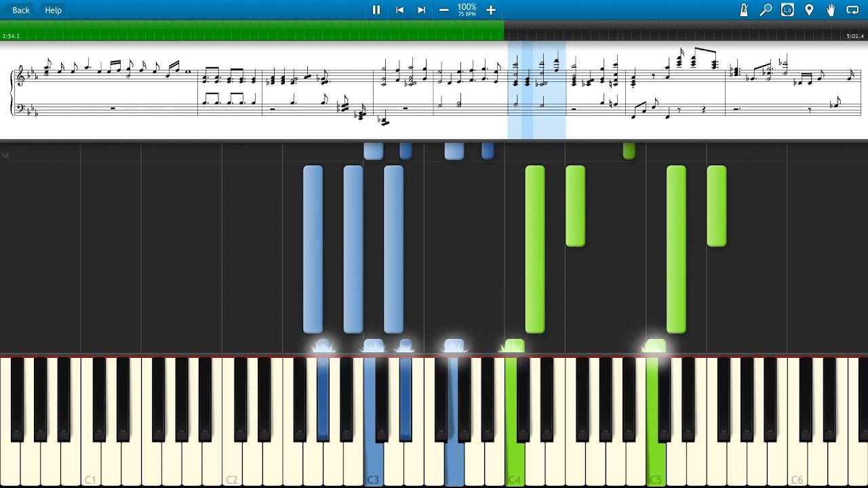Add a bookmark with pin icon
Screen dimensions: 868x488
pyautogui.click(x=809, y=10)
